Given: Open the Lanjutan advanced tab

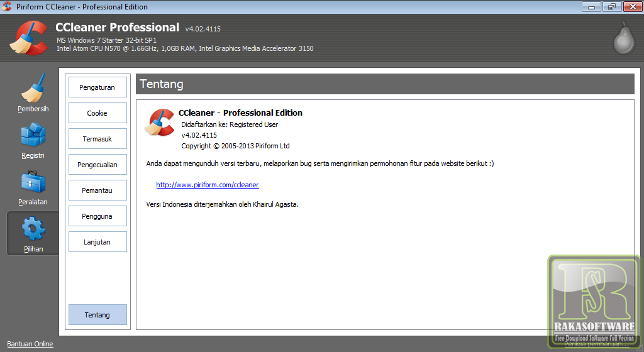Looking at the screenshot, I should (x=97, y=242).
